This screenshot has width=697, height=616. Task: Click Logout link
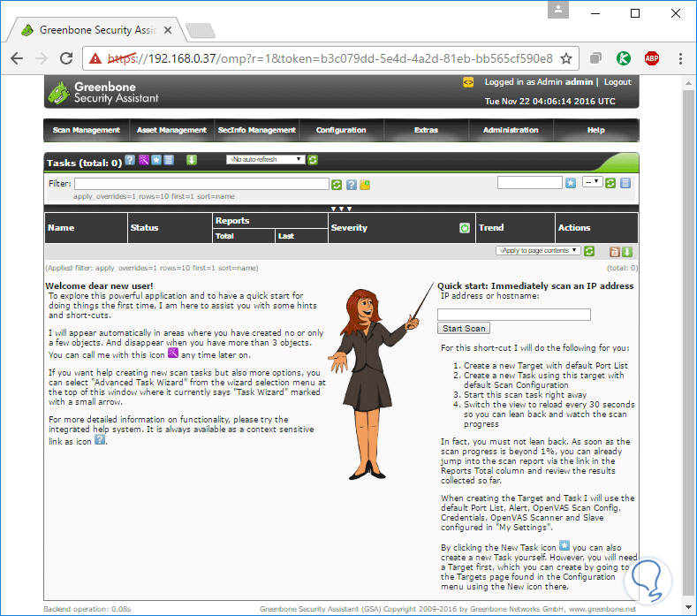click(617, 82)
